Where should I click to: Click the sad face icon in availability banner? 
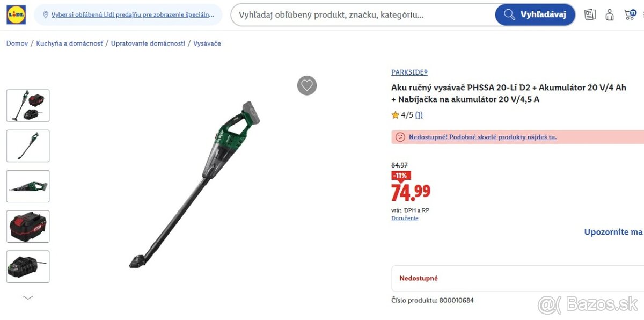(400, 137)
